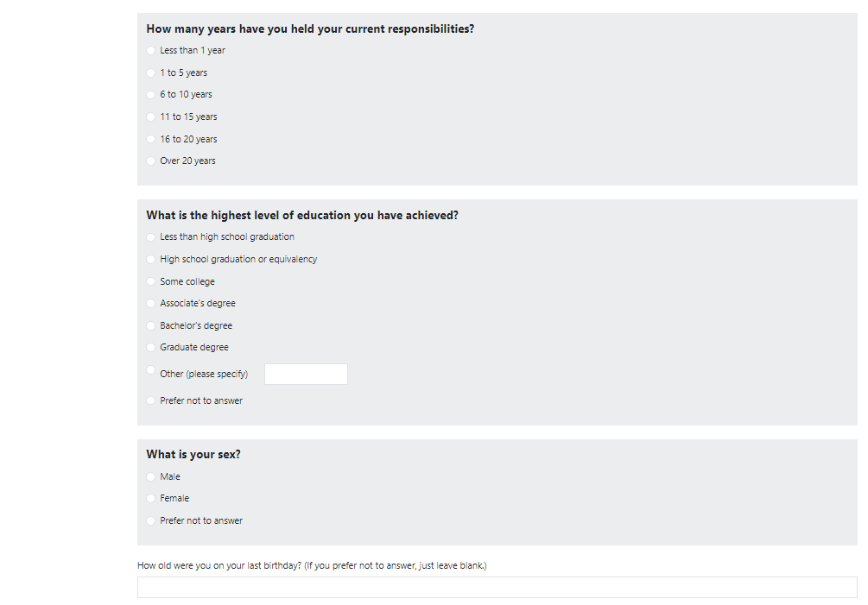
Task: Select 'Less than high school graduation'
Action: click(151, 237)
